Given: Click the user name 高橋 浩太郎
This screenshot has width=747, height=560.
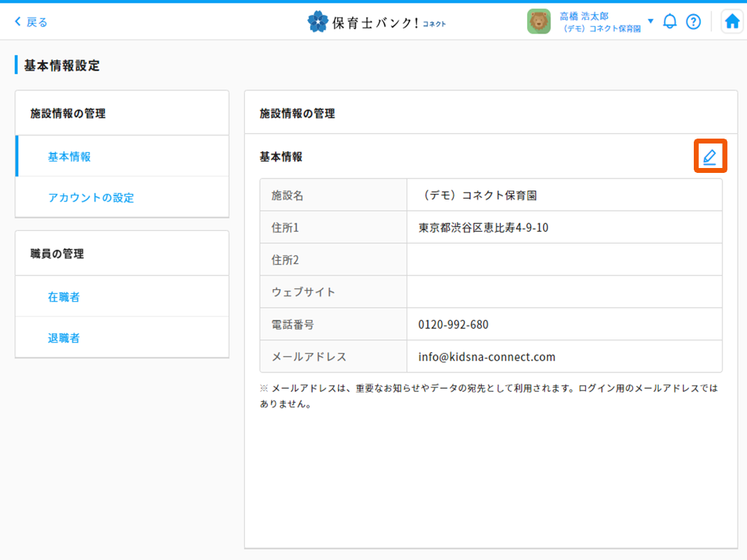Looking at the screenshot, I should (584, 15).
